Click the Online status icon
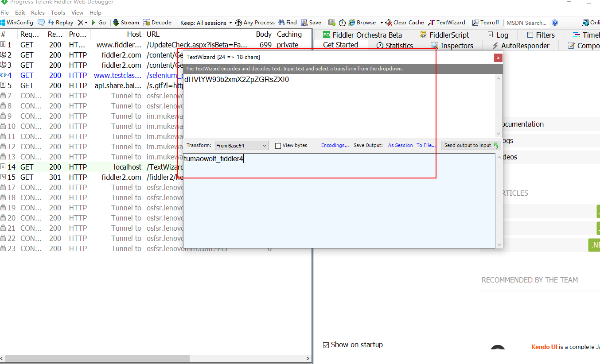 tap(585, 23)
